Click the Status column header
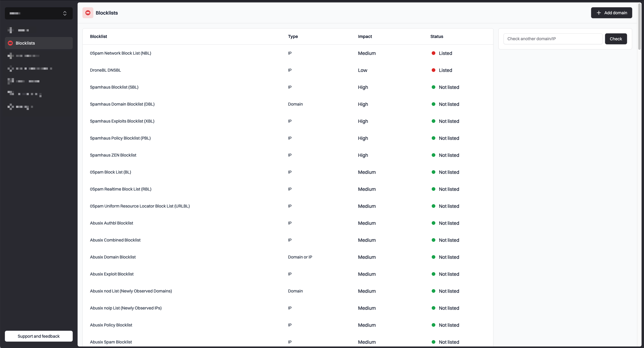The image size is (644, 348). coord(437,37)
